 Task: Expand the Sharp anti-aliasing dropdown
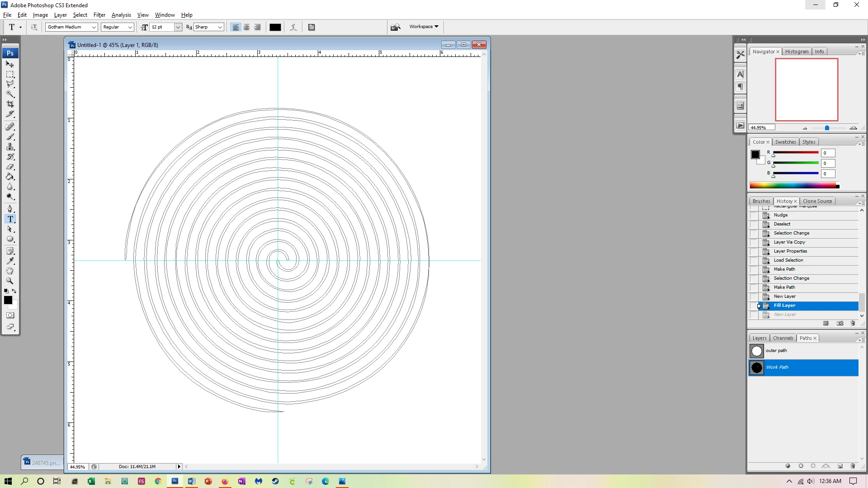(x=220, y=27)
